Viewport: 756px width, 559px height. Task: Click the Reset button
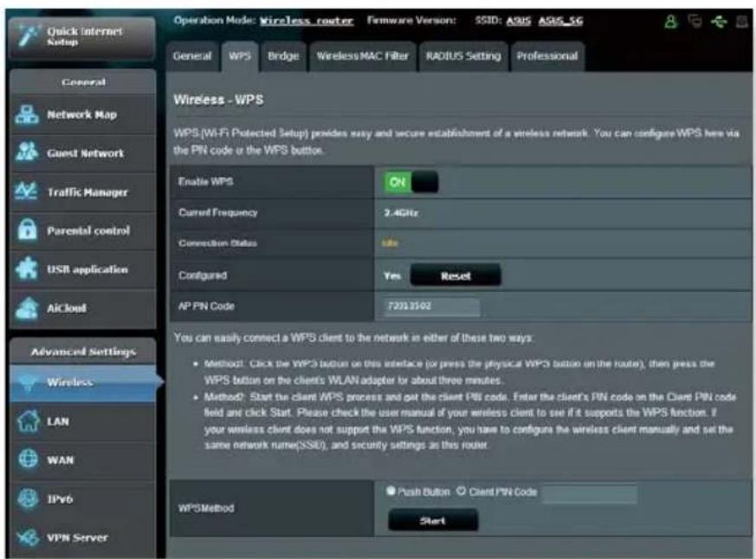pyautogui.click(x=456, y=276)
